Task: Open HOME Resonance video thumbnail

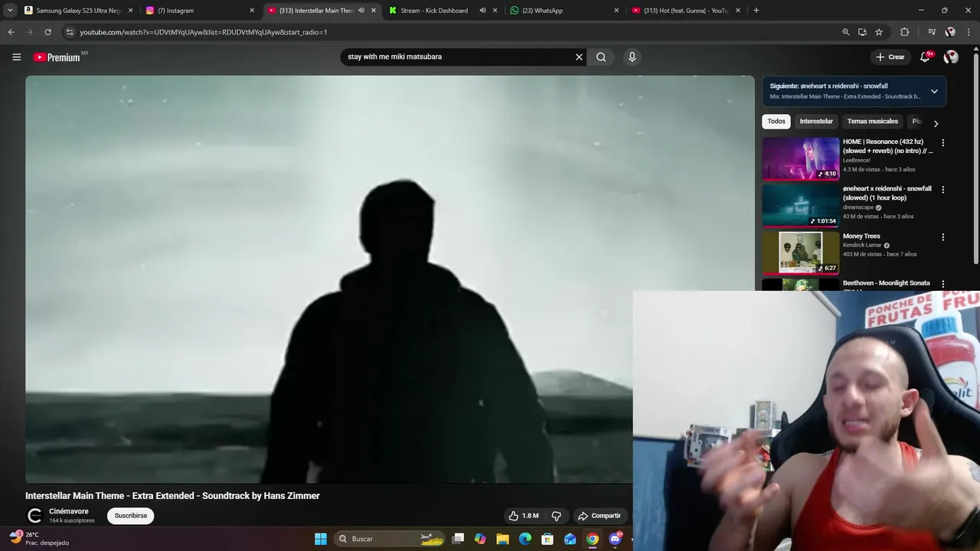Action: point(800,158)
